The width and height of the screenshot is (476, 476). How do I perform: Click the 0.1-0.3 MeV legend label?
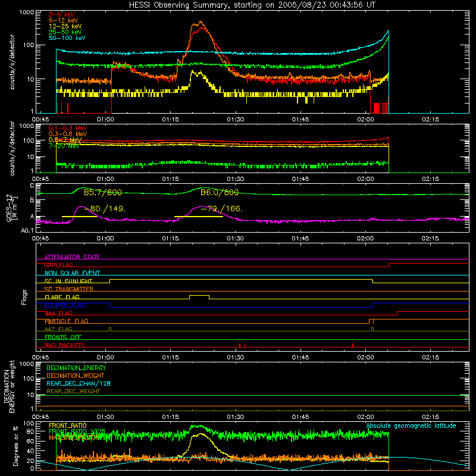(68, 128)
